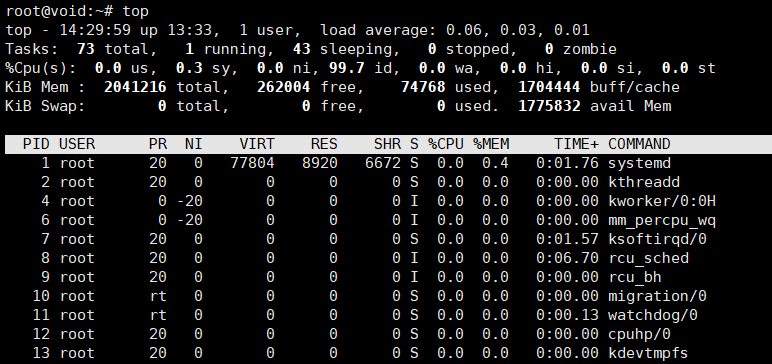This screenshot has height=364, width=772.
Task: Click systemd's SHR value 6672
Action: pos(383,163)
